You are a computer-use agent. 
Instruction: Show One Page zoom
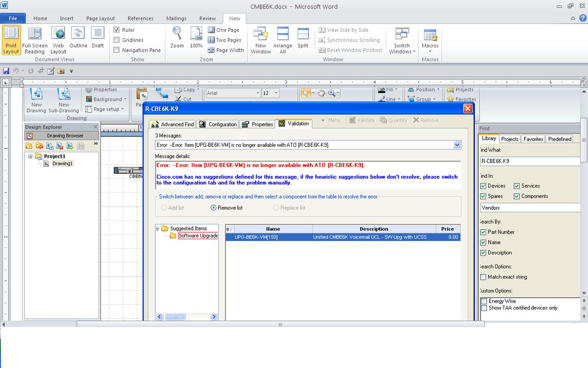224,30
